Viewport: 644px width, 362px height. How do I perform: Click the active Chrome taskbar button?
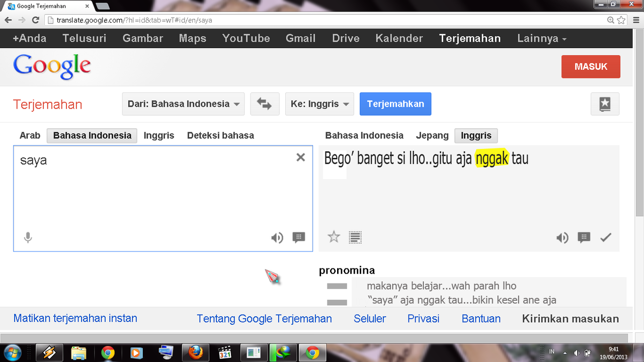click(x=312, y=352)
